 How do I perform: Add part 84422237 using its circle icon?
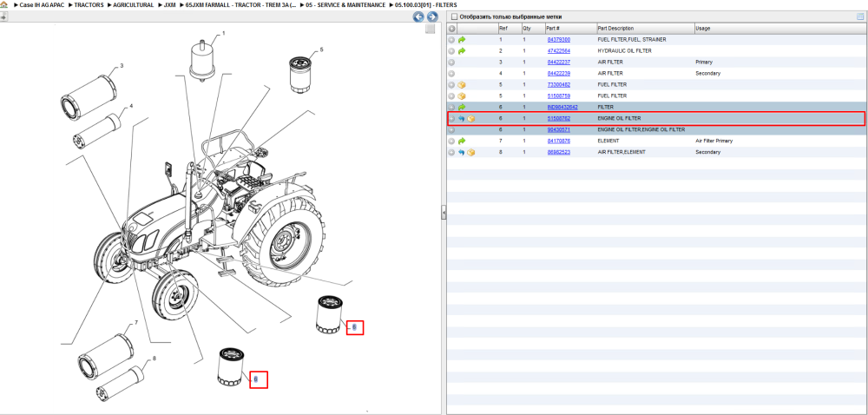(451, 62)
